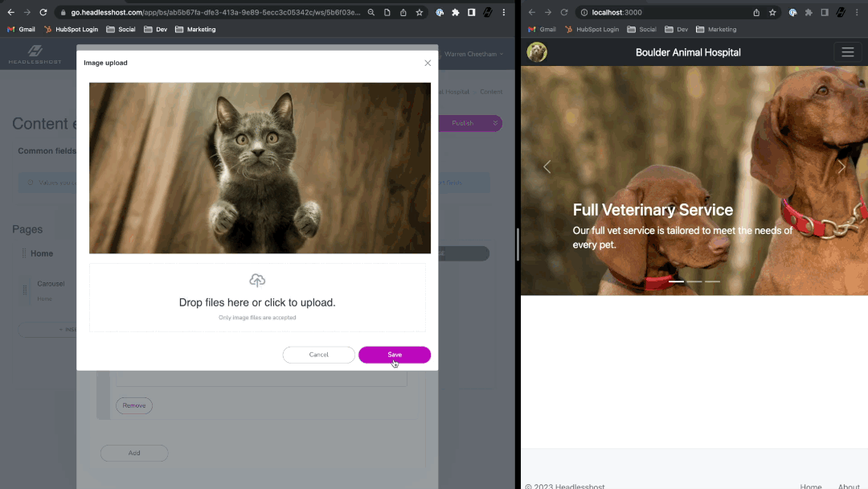
Task: Open Extensions puzzle icon in left browser
Action: tap(456, 13)
